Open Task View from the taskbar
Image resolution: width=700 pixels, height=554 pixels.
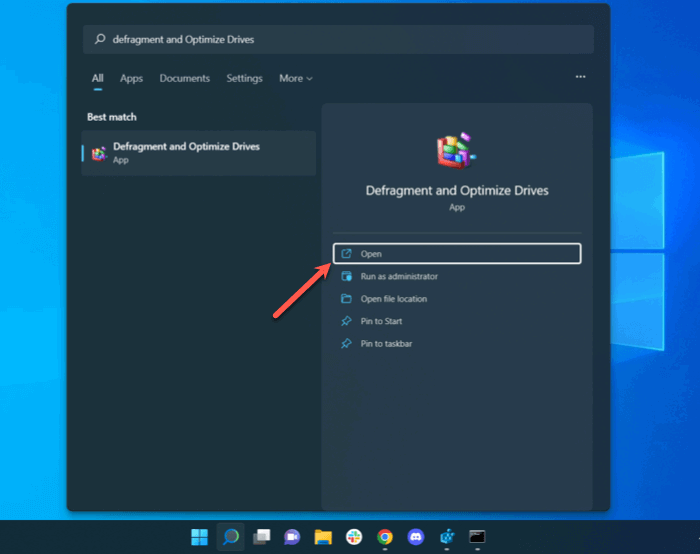(x=262, y=537)
